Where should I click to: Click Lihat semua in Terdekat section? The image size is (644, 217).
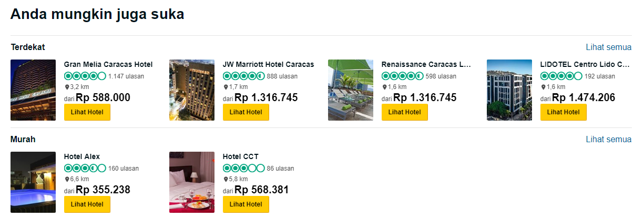pos(608,47)
